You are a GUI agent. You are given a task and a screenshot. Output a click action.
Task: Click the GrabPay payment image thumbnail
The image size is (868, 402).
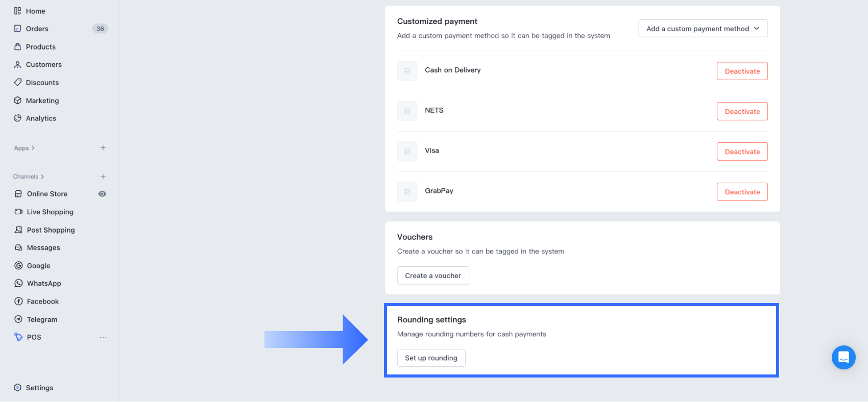(407, 192)
